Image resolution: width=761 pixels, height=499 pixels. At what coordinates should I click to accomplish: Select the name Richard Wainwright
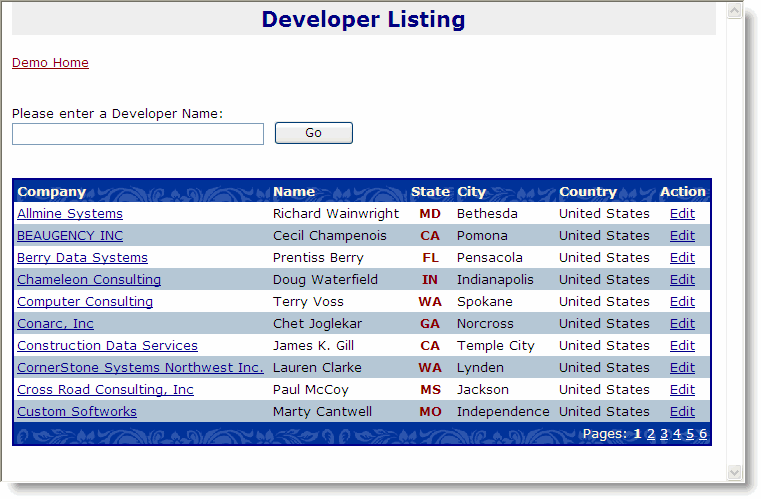[x=336, y=214]
